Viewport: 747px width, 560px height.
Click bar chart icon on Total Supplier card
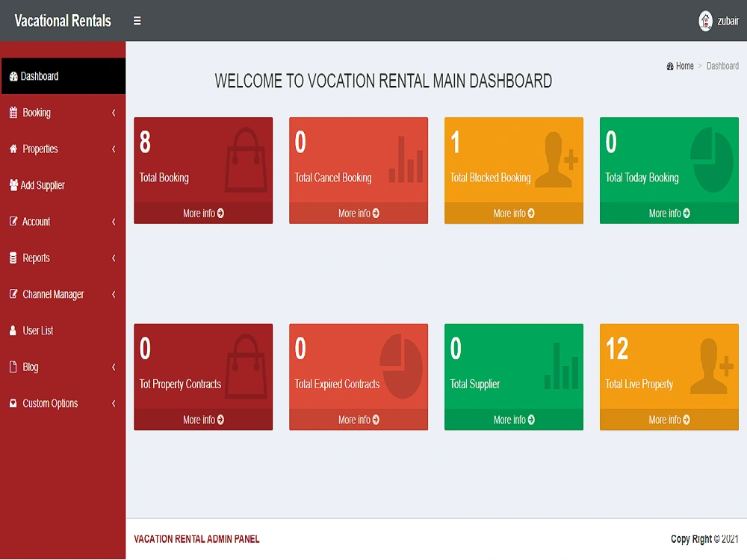click(x=561, y=366)
